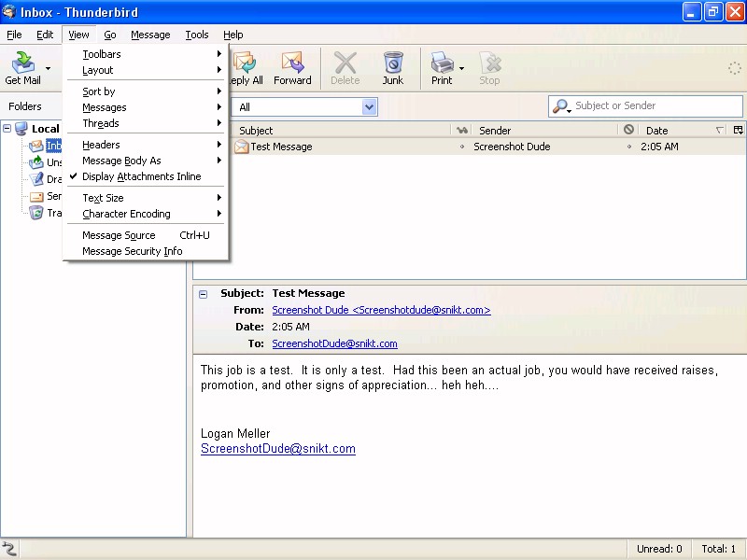The height and width of the screenshot is (560, 747).
Task: Click the activity throbber icon
Action: click(x=734, y=68)
